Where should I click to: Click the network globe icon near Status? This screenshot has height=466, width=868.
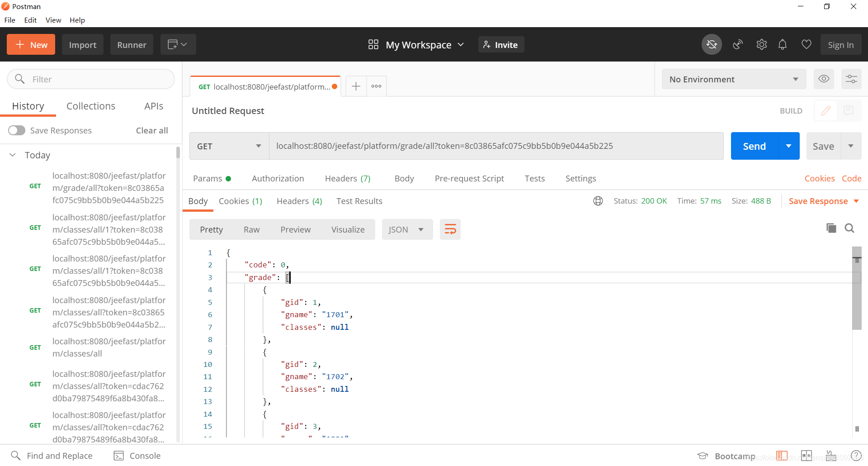[598, 201]
